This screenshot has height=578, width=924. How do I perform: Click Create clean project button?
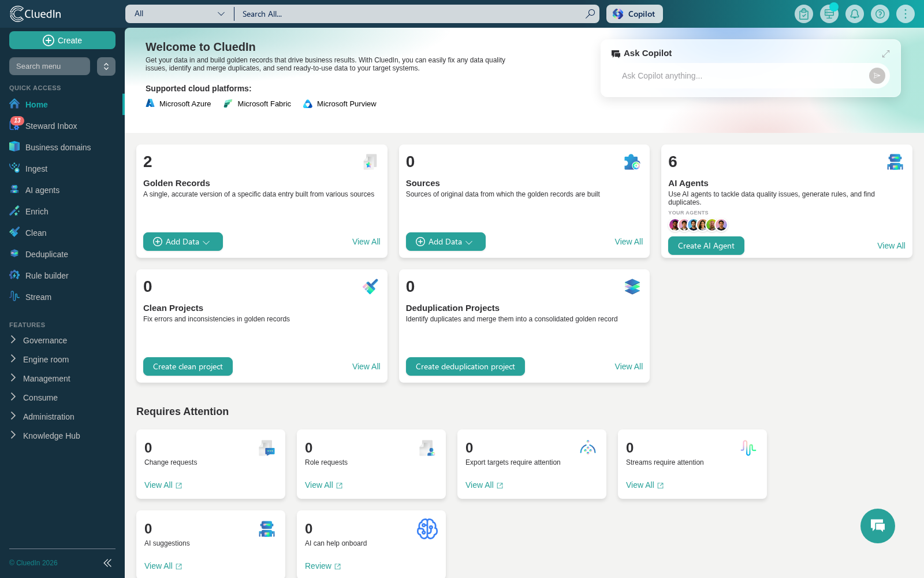(x=188, y=366)
